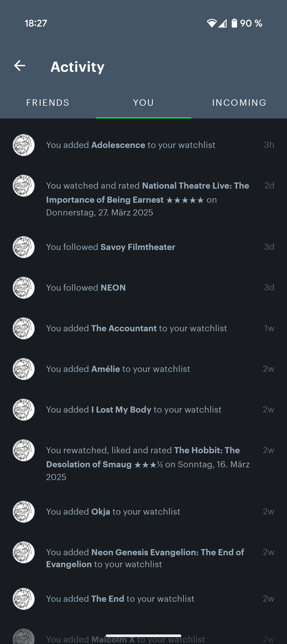Open the Adolescence film link
The height and width of the screenshot is (644, 287).
pos(118,145)
